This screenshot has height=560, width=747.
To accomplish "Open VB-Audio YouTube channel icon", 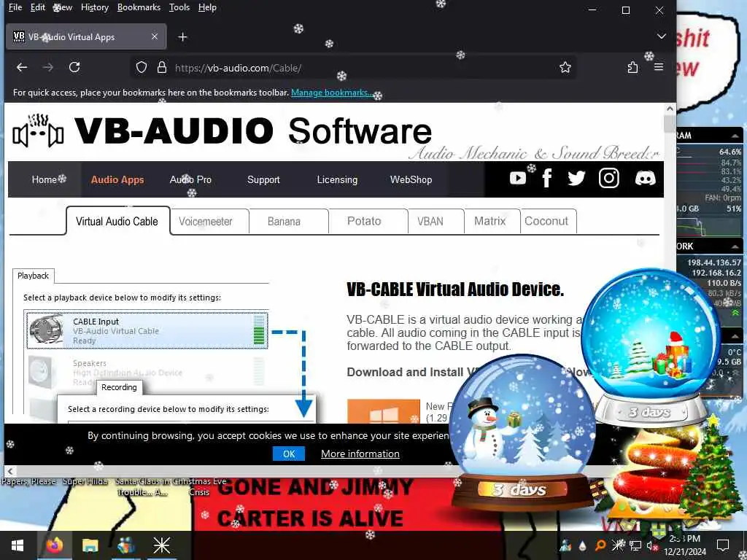I will pos(518,179).
